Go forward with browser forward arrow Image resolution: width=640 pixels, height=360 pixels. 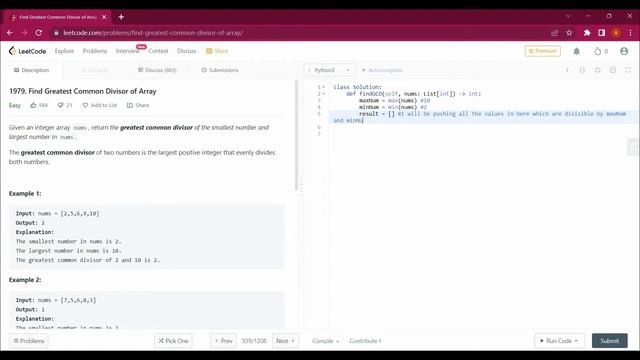tap(24, 33)
